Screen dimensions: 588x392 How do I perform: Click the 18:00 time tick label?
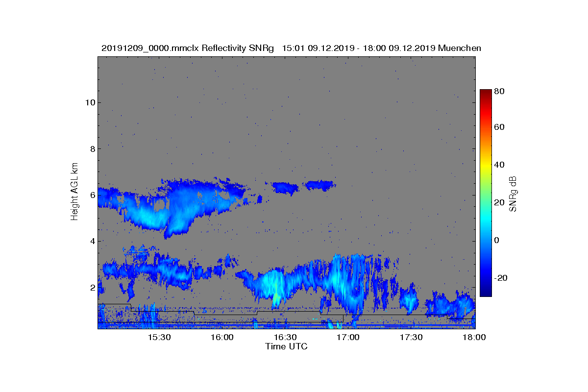click(474, 337)
